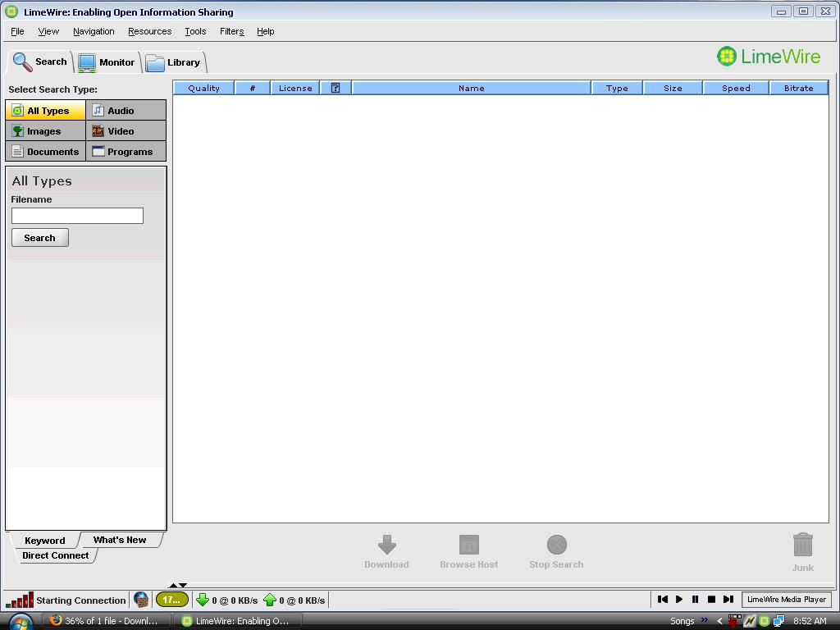Switch to the Search tab
Viewport: 840px width, 630px height.
click(x=40, y=62)
